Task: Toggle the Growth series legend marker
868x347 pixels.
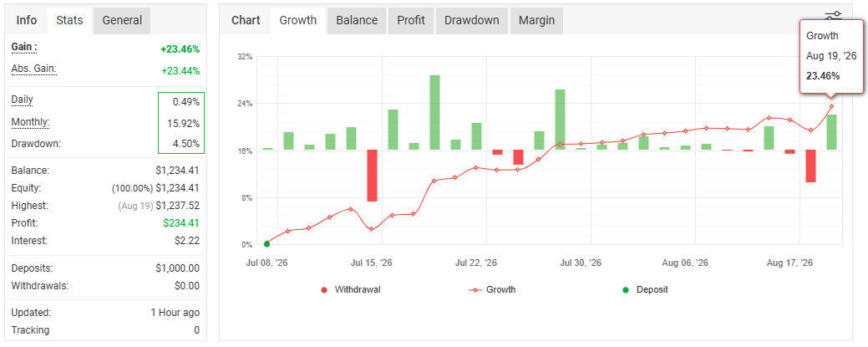Action: coord(475,290)
